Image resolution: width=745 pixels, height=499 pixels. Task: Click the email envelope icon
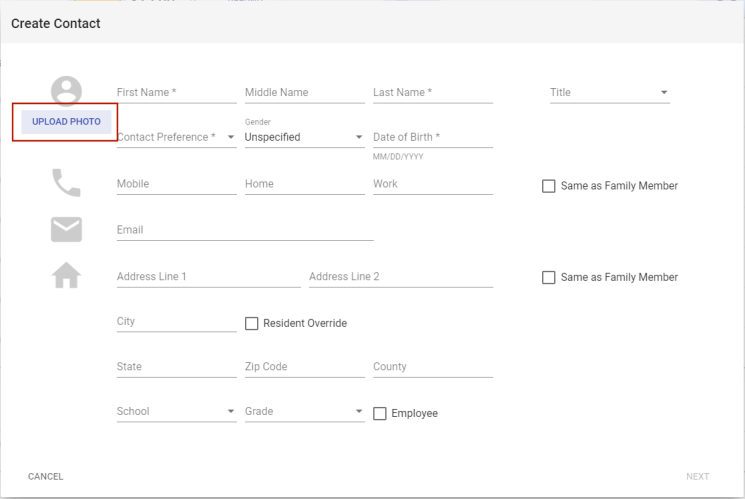[66, 229]
